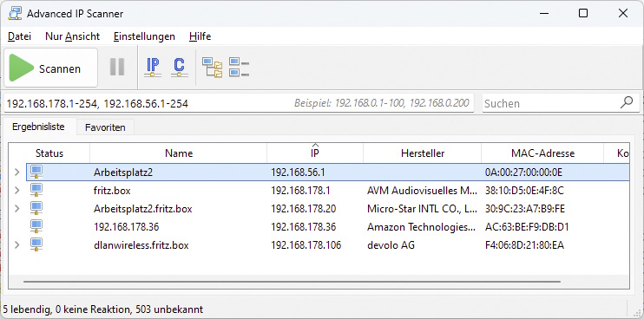Image resolution: width=644 pixels, height=319 pixels.
Task: Select the name dlanwireless.fritz.box
Action: click(x=141, y=245)
